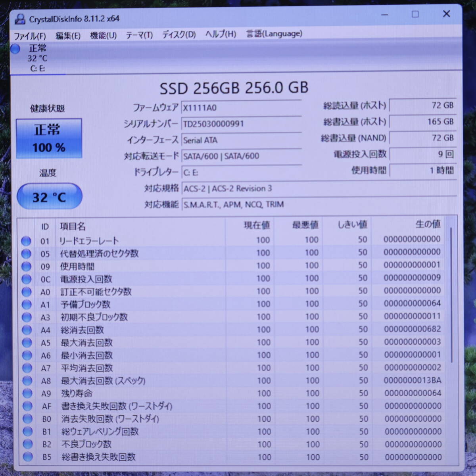Click the transfer mode field SATA/600 | SATA/600
This screenshot has height=476, width=476.
(241, 156)
